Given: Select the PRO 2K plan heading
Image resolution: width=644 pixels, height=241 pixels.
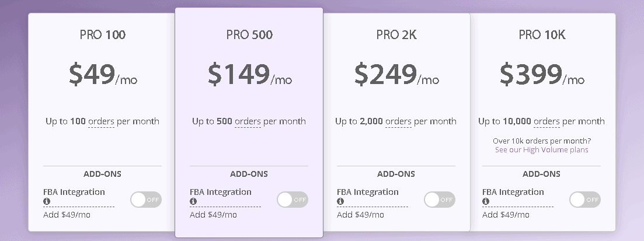Looking at the screenshot, I should pos(396,35).
